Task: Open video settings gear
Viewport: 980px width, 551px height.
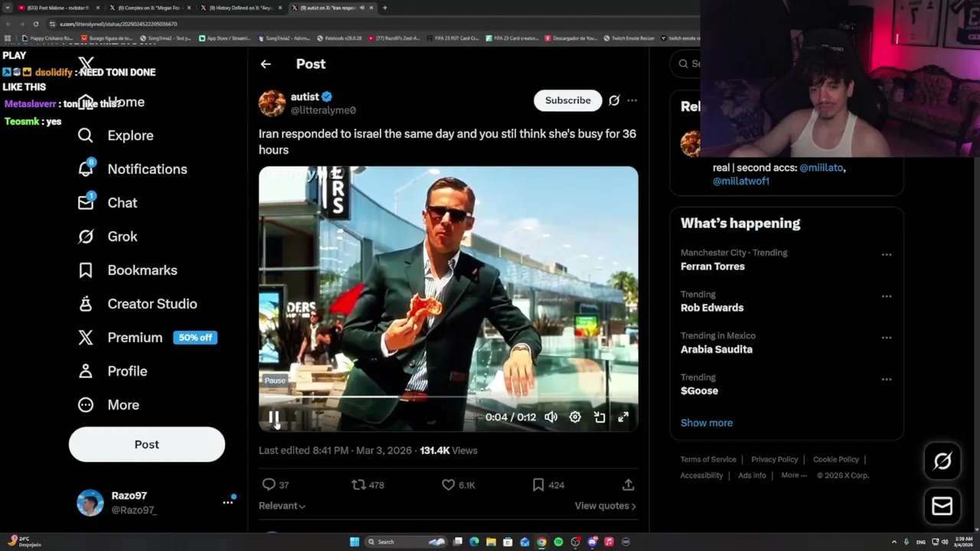Action: (x=575, y=417)
